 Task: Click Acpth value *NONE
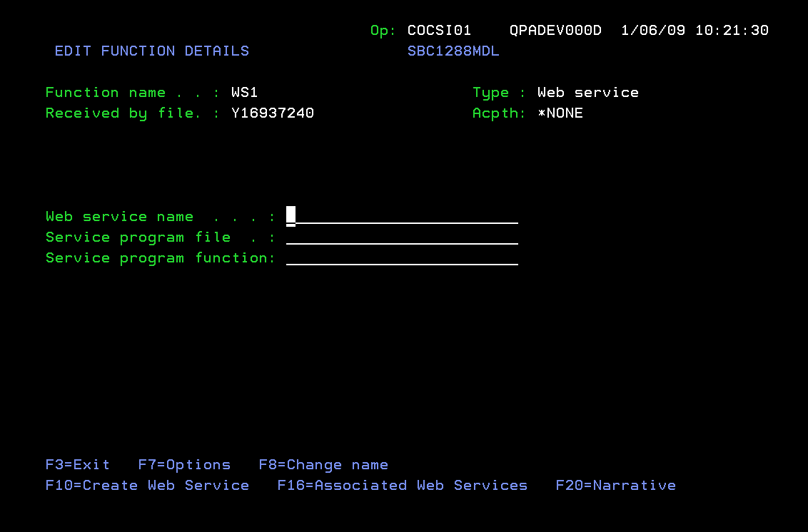[x=560, y=113]
